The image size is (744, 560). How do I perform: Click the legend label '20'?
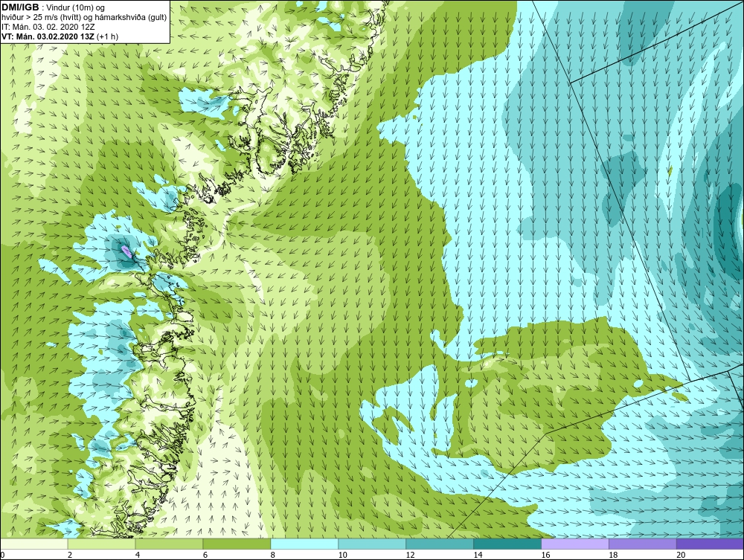[x=681, y=555]
